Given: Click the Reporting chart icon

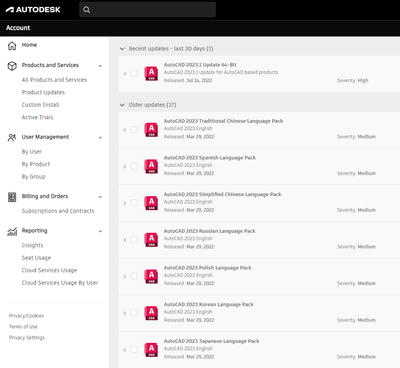Looking at the screenshot, I should tap(12, 231).
